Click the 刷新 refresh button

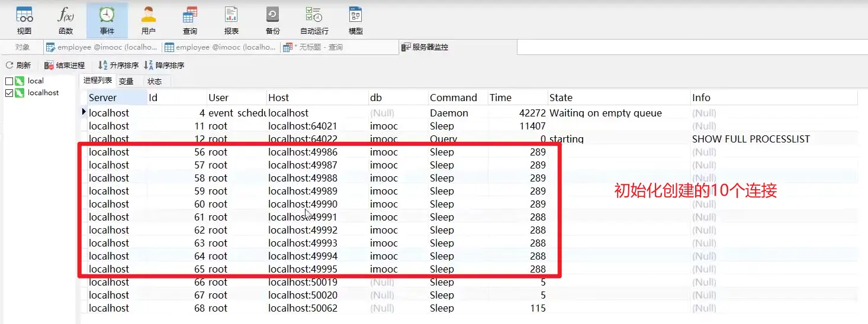[x=18, y=65]
